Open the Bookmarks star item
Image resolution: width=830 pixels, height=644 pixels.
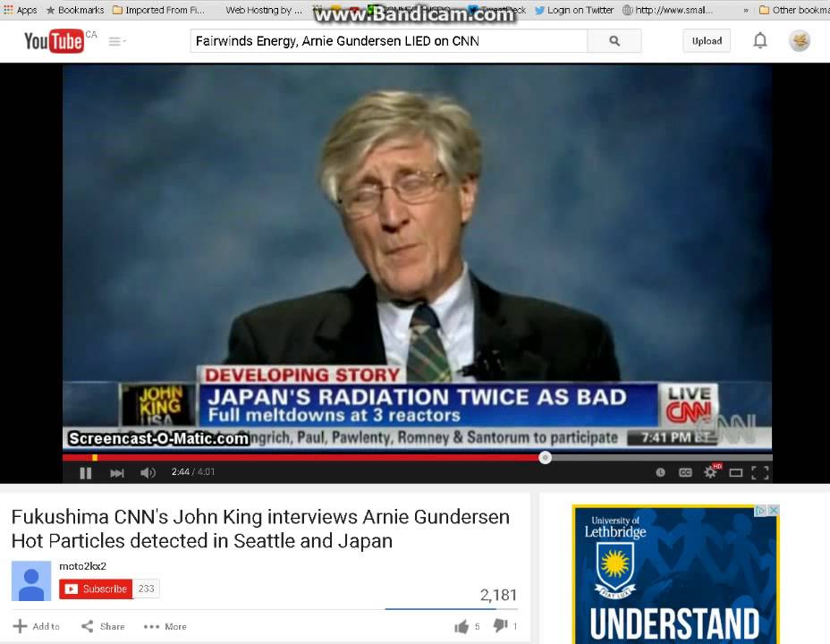coord(75,10)
